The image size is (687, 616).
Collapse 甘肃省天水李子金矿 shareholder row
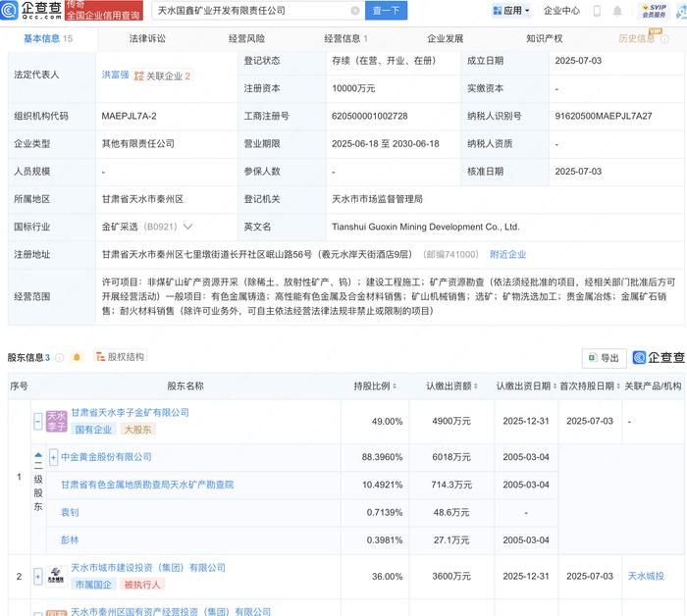(x=38, y=422)
